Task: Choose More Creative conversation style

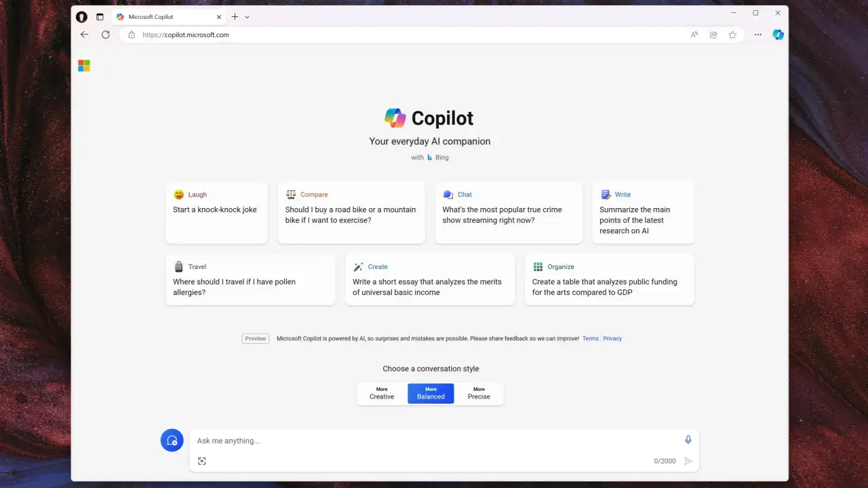Action: 382,393
